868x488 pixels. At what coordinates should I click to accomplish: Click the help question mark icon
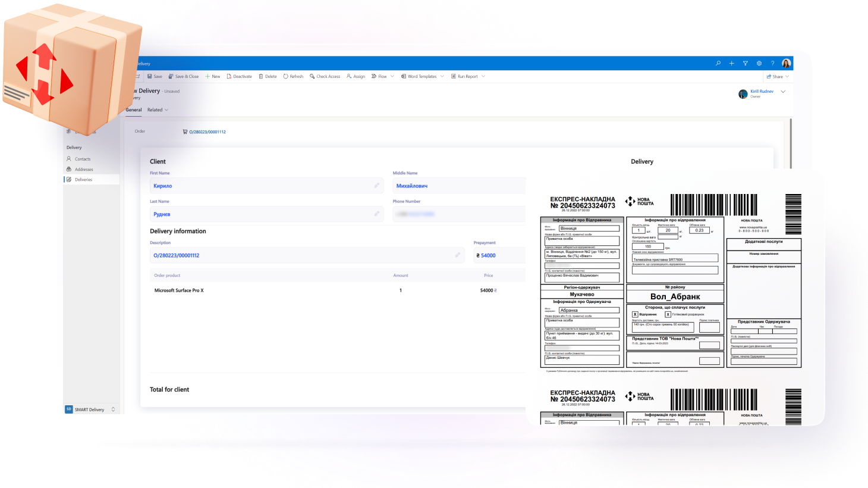(772, 63)
